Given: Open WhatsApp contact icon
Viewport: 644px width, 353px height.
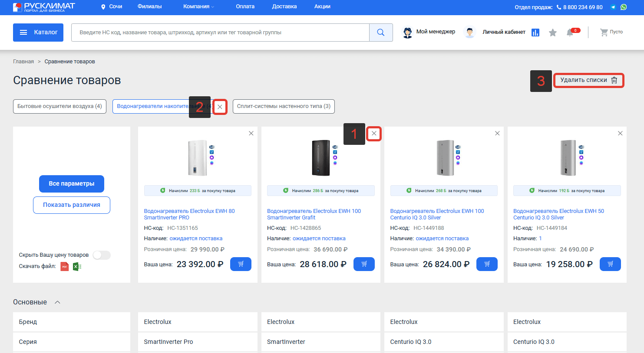Looking at the screenshot, I should [624, 7].
